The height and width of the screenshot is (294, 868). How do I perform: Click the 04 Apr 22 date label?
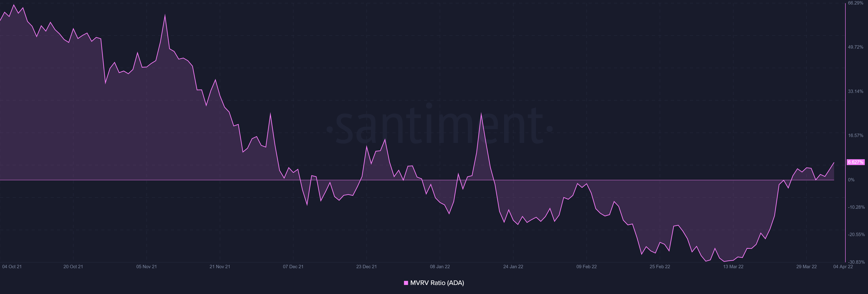coord(843,267)
